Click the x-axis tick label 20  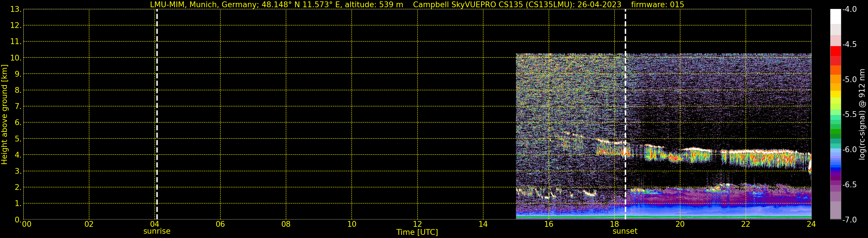(680, 224)
